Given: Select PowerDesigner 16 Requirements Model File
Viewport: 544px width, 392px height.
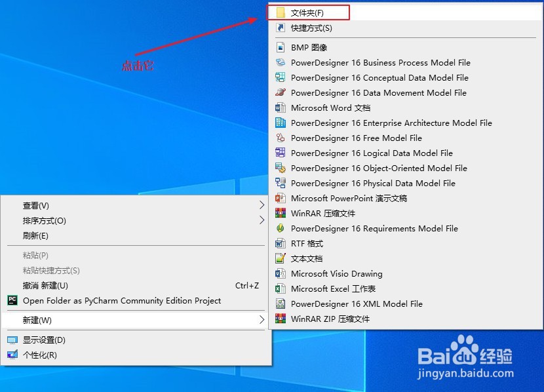Looking at the screenshot, I should click(406, 229).
